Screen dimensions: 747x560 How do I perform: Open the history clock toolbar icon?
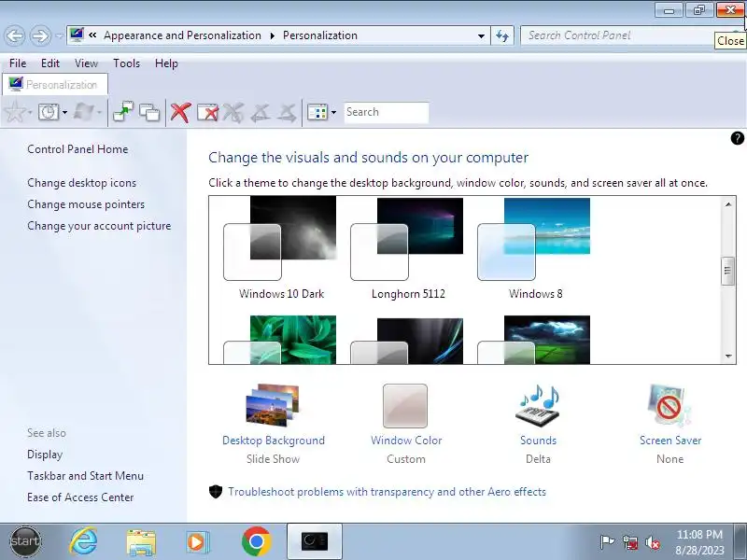click(49, 112)
